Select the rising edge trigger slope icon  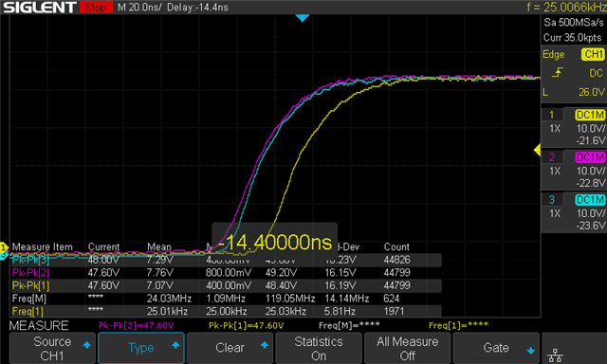557,72
